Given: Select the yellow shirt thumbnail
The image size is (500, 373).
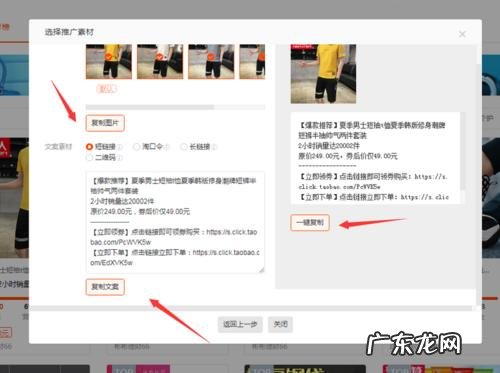Looking at the screenshot, I should 109,61.
